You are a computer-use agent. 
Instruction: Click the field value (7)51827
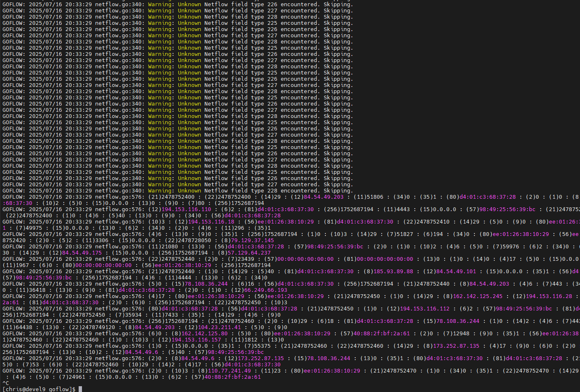tap(400, 234)
